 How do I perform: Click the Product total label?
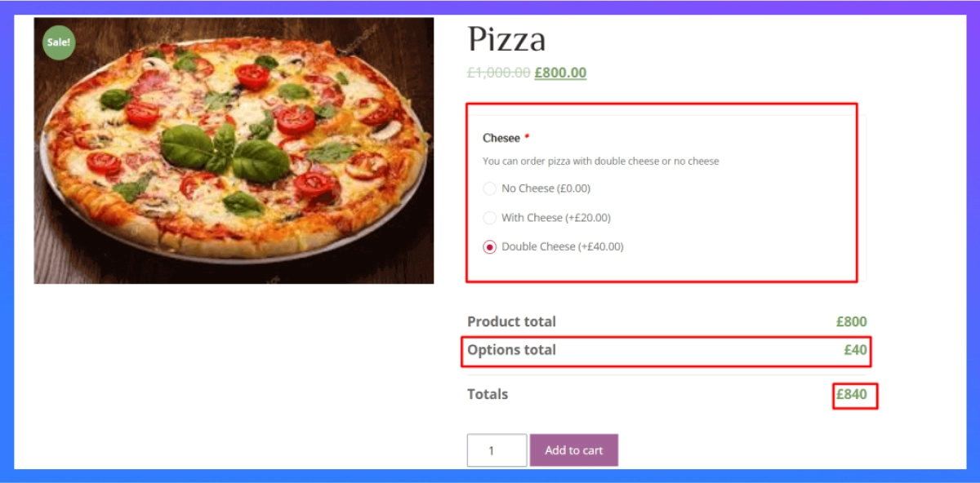511,321
